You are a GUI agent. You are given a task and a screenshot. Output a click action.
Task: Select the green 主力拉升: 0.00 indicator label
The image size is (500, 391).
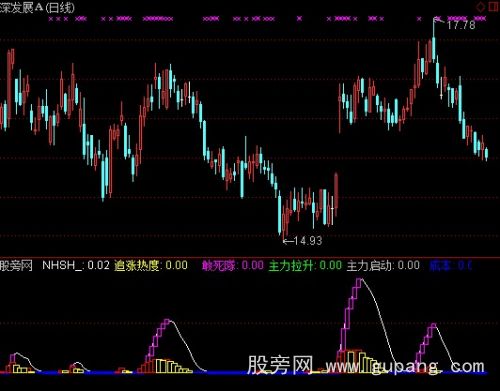(305, 266)
